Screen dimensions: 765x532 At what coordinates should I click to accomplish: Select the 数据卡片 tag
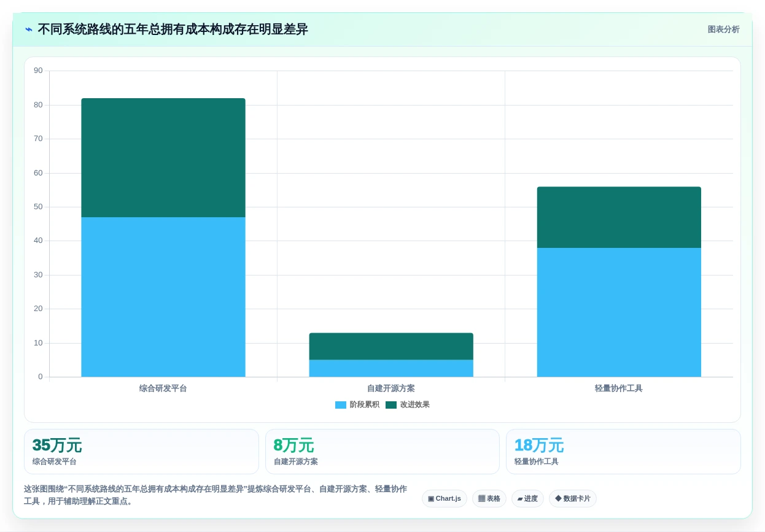coord(573,498)
